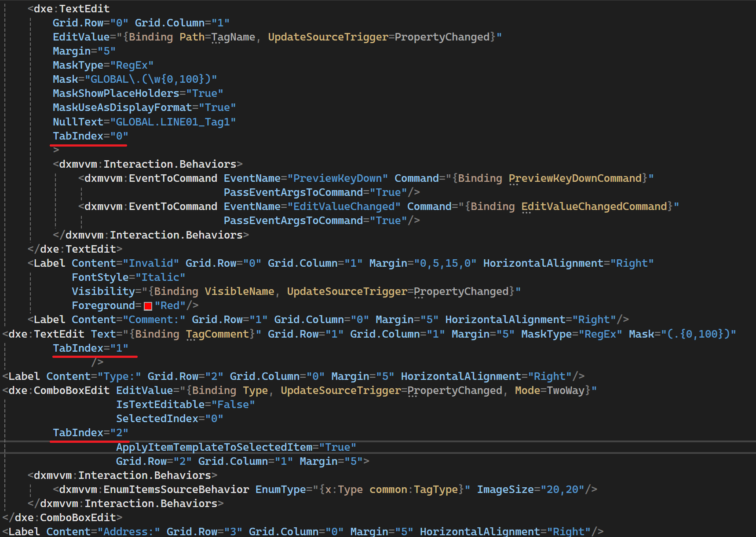Click the TabIndex="0" attribute

pos(91,136)
